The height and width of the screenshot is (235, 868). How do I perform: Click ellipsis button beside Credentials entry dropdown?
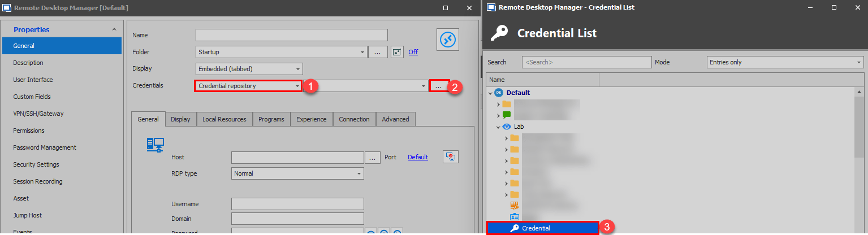439,86
